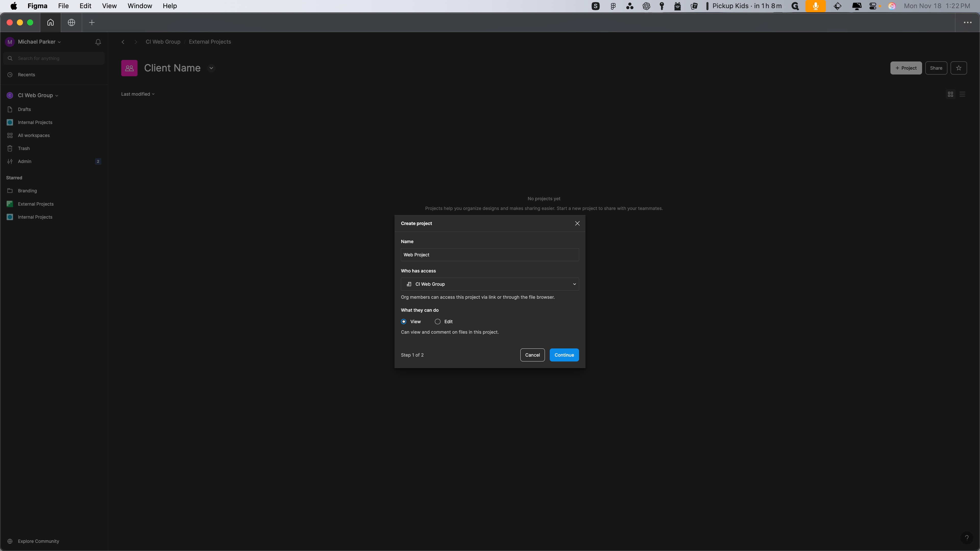Switch to grid view

[x=950, y=94]
